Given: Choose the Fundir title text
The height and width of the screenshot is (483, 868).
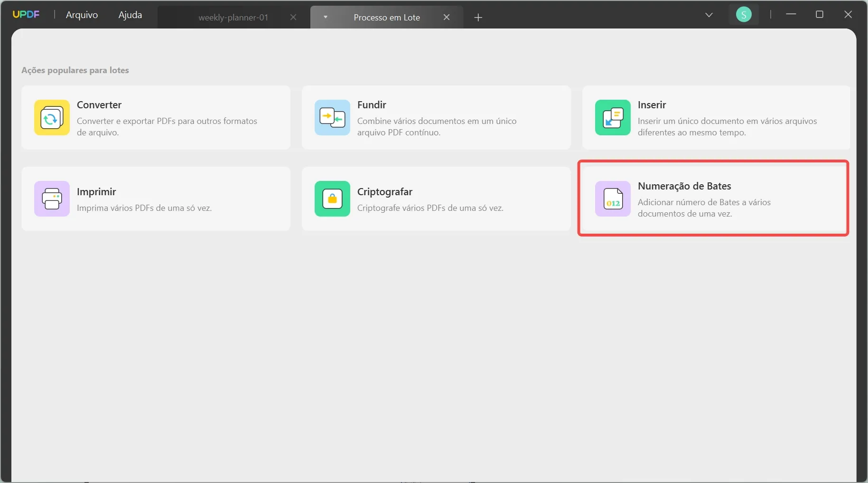Looking at the screenshot, I should 372,105.
